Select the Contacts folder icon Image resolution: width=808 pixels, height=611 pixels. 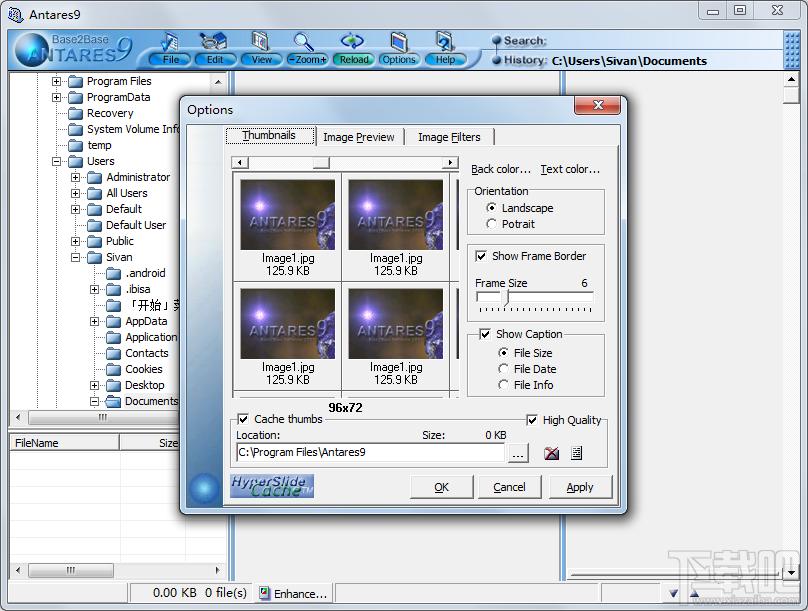point(113,353)
